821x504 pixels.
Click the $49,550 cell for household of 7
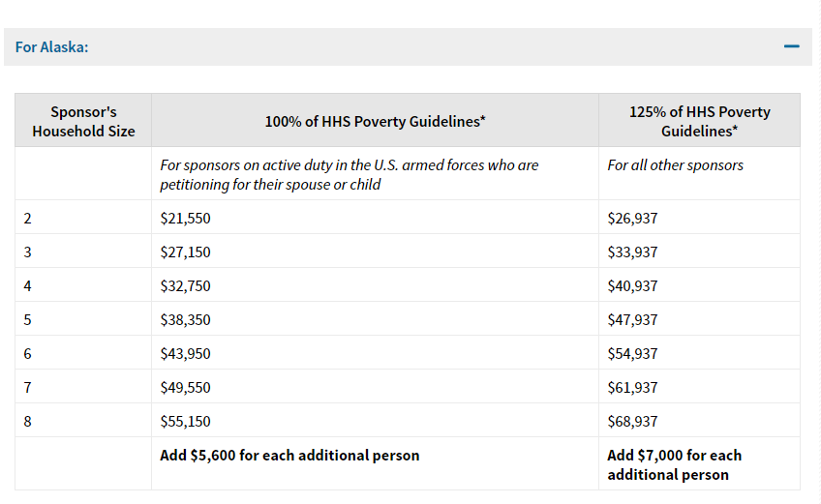(x=185, y=388)
